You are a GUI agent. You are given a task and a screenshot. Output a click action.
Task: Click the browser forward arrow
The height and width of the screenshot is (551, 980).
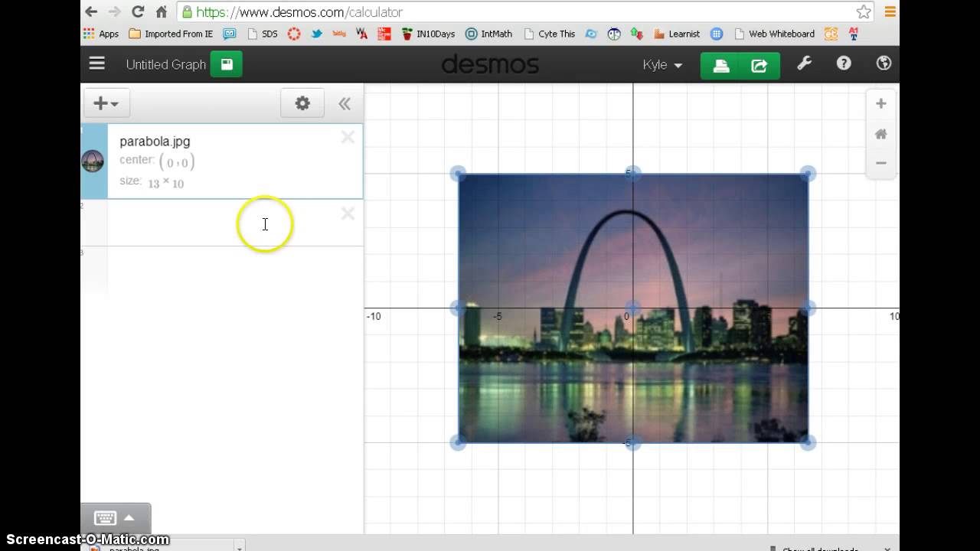point(114,11)
